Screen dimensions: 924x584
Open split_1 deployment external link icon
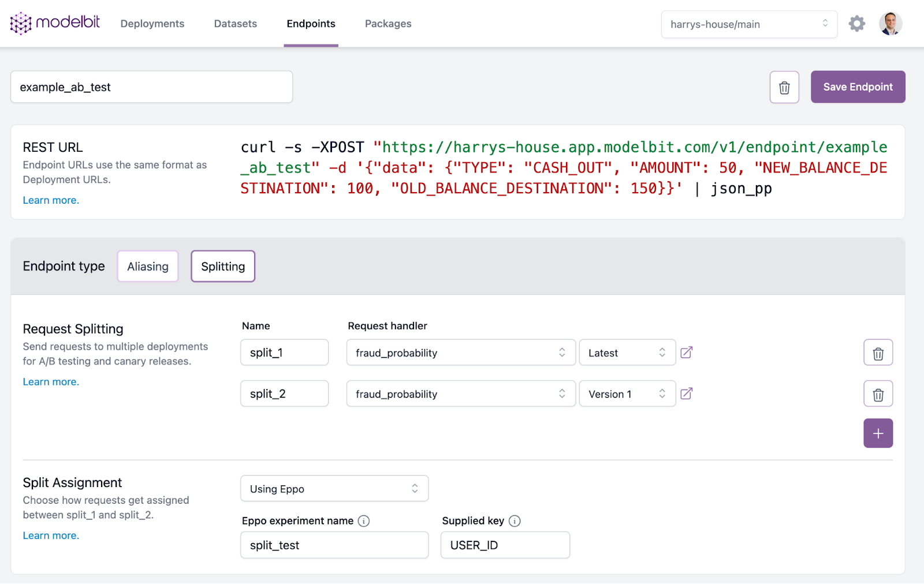click(x=686, y=353)
